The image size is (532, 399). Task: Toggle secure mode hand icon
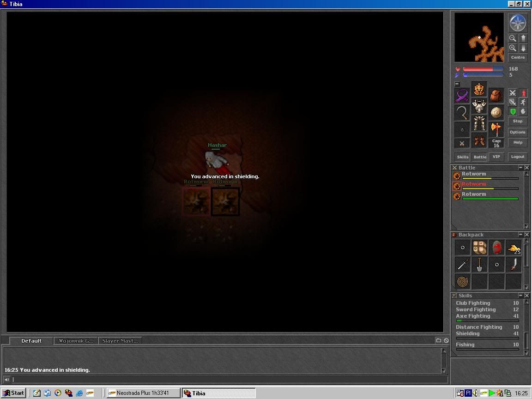pos(523,112)
